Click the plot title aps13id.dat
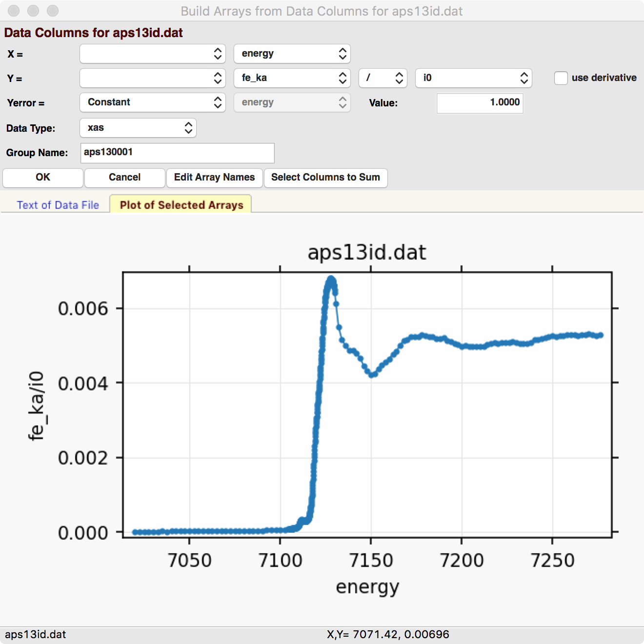The height and width of the screenshot is (644, 644). tap(367, 252)
